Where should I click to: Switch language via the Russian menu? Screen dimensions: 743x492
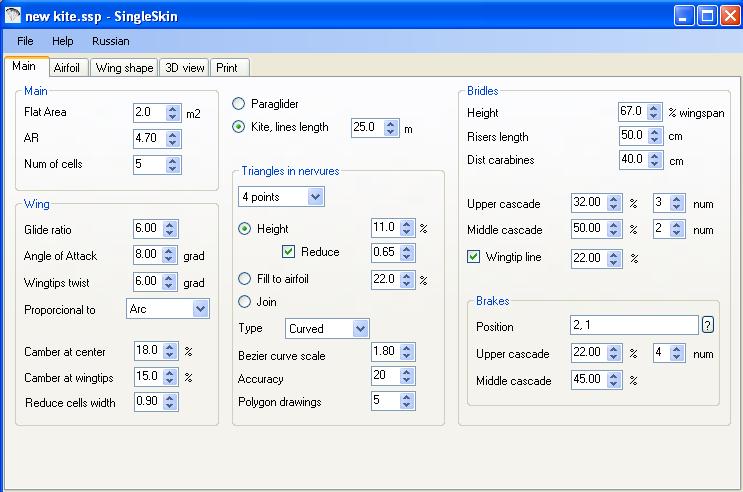click(110, 42)
